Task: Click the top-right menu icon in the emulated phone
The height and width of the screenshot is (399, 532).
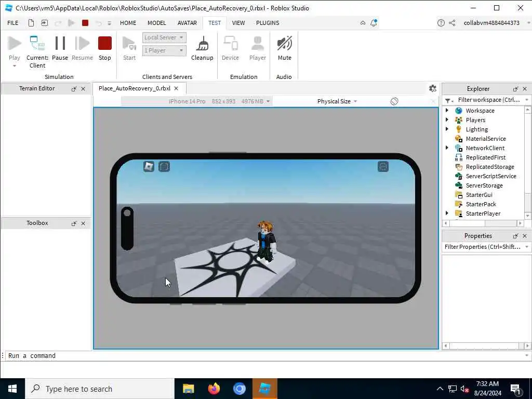Action: tap(383, 166)
